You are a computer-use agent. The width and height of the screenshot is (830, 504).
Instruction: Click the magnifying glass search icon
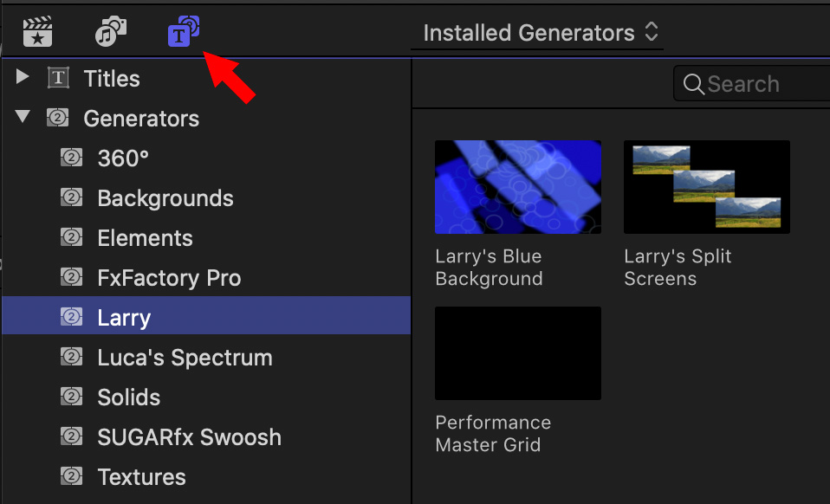tap(693, 83)
